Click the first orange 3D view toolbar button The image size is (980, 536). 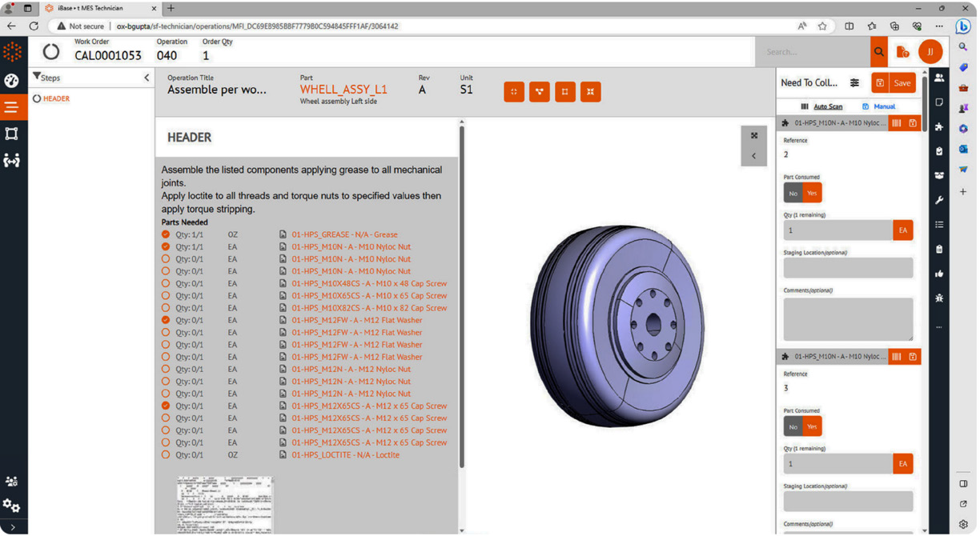point(514,92)
